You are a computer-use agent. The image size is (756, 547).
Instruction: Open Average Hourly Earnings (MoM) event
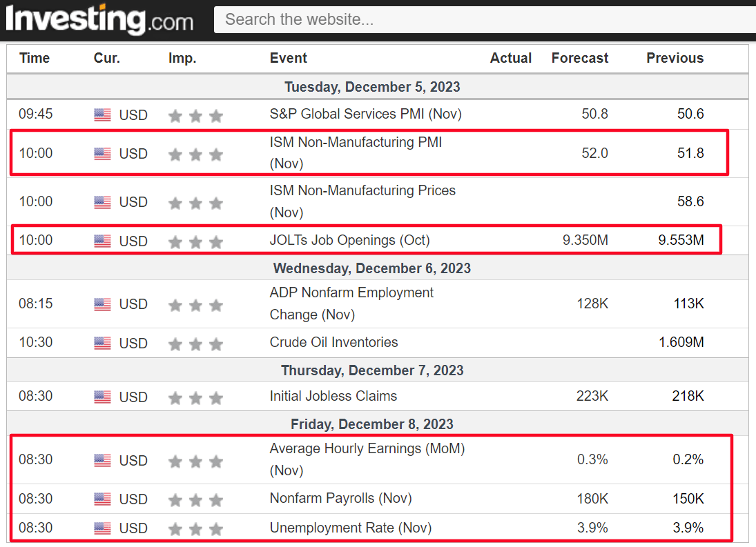367,459
